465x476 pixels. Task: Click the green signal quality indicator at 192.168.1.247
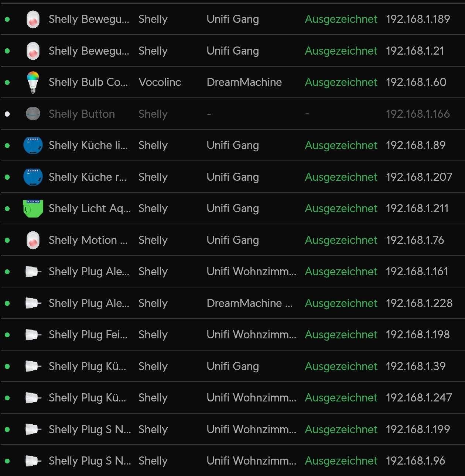(x=341, y=398)
